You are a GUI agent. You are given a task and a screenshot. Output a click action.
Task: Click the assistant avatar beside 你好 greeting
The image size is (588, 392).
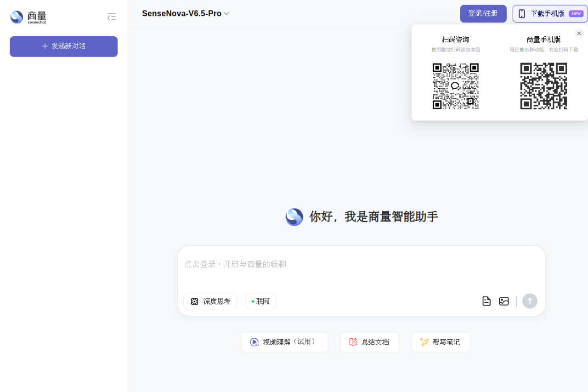click(x=294, y=217)
